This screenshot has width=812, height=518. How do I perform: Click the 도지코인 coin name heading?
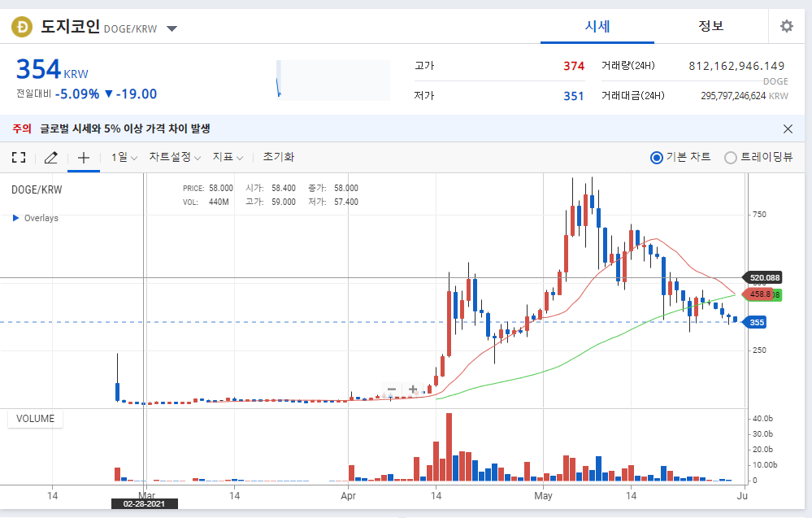coord(71,26)
